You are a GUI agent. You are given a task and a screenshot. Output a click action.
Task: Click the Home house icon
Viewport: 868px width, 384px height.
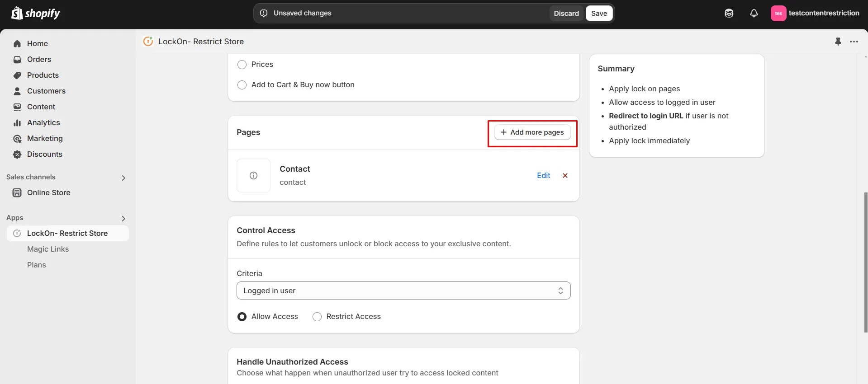tap(17, 43)
